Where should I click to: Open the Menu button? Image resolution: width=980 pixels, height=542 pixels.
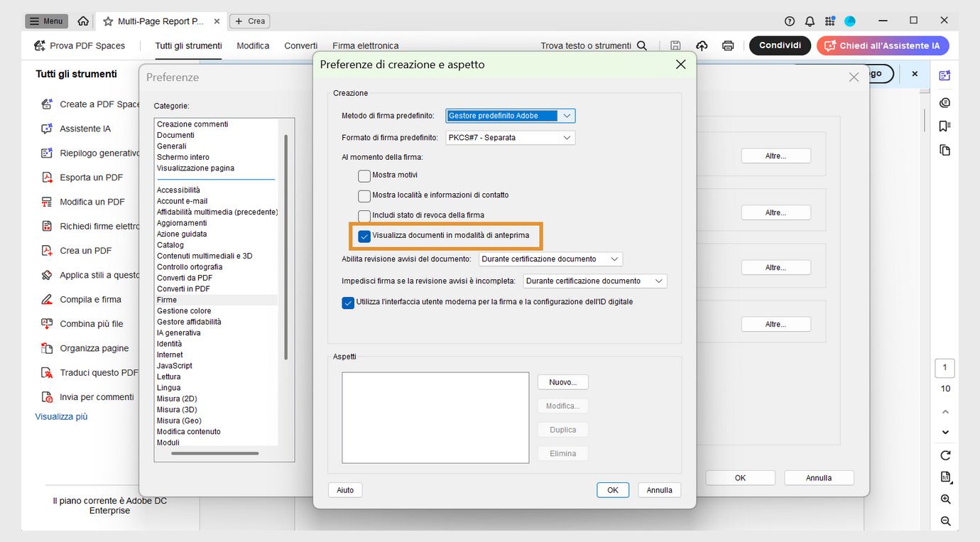45,21
